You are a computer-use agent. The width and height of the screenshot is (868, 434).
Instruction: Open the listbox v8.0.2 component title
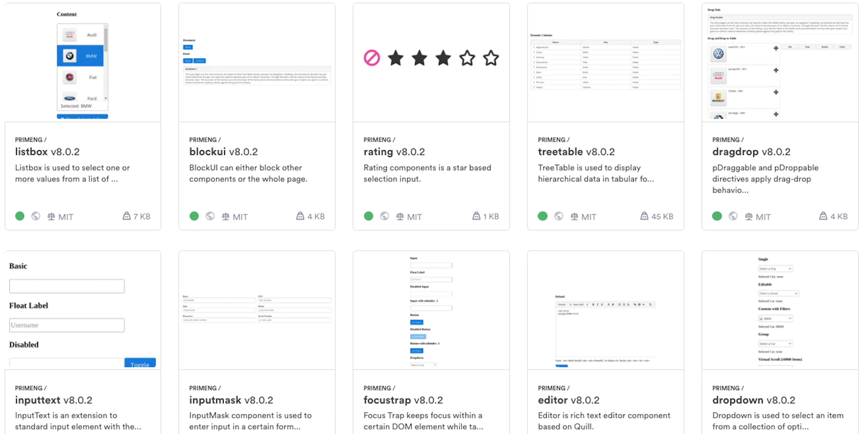tap(47, 152)
